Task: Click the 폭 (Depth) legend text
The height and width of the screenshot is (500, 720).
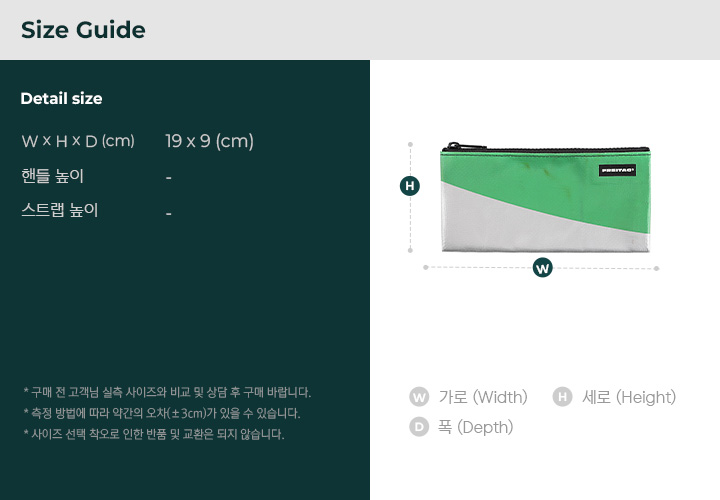Action: (475, 427)
